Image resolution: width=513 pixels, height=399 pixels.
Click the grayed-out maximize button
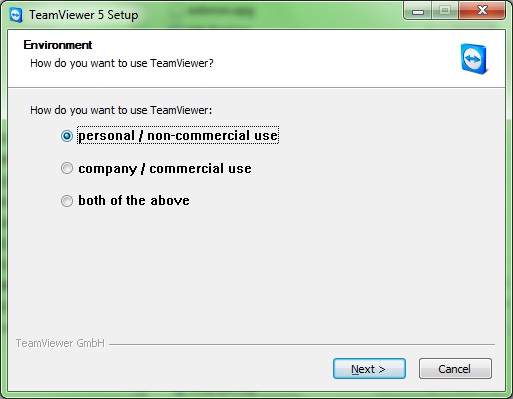(x=445, y=11)
